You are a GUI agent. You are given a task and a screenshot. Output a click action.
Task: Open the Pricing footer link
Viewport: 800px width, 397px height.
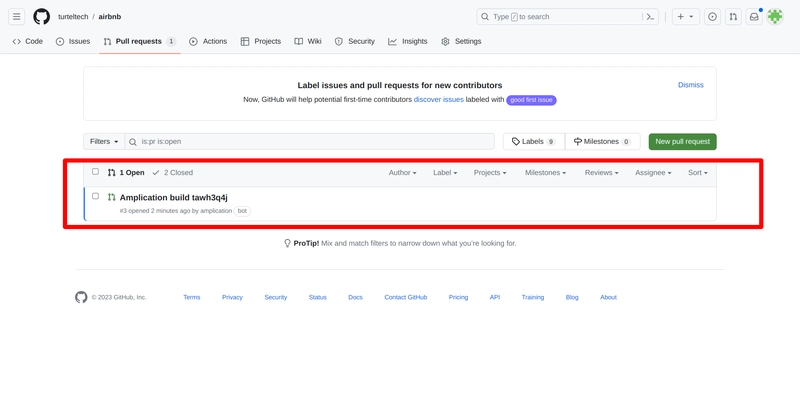(x=458, y=297)
